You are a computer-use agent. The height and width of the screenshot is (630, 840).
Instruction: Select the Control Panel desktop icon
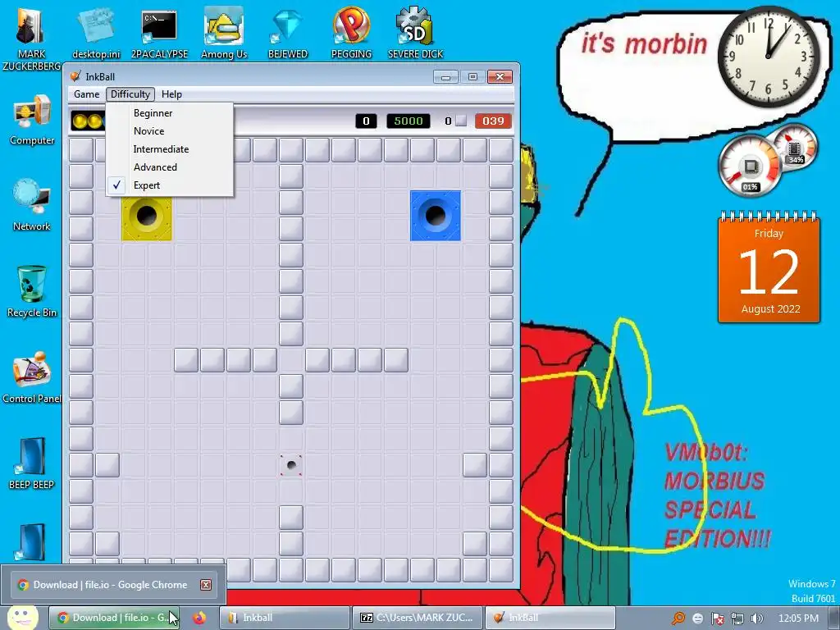coord(32,377)
